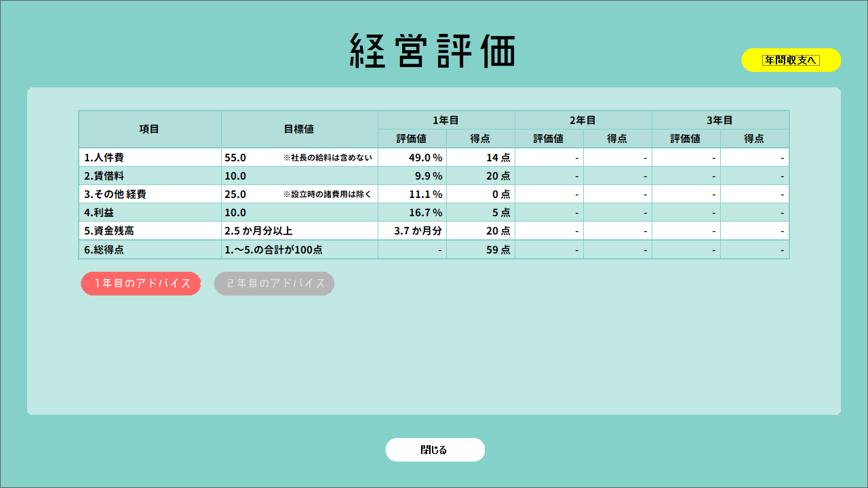Viewport: 868px width, 488px height.
Task: Click the 1.〜5.の合計が100点 text
Action: pyautogui.click(x=273, y=249)
